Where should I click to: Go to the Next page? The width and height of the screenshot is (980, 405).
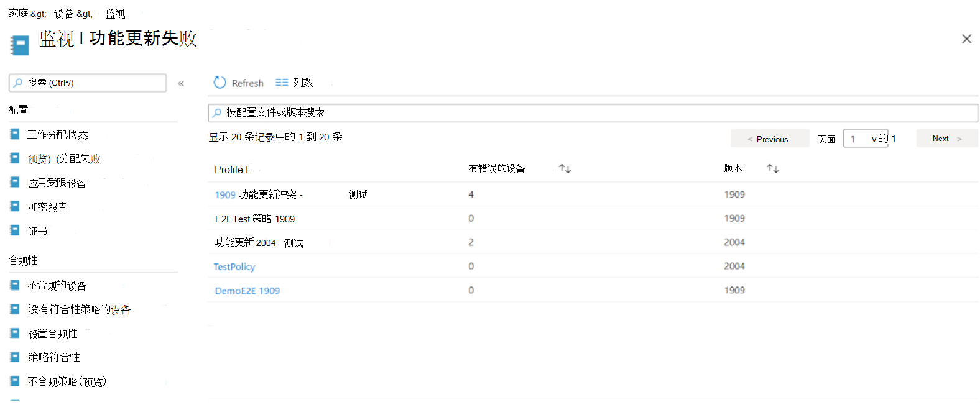[x=947, y=139]
